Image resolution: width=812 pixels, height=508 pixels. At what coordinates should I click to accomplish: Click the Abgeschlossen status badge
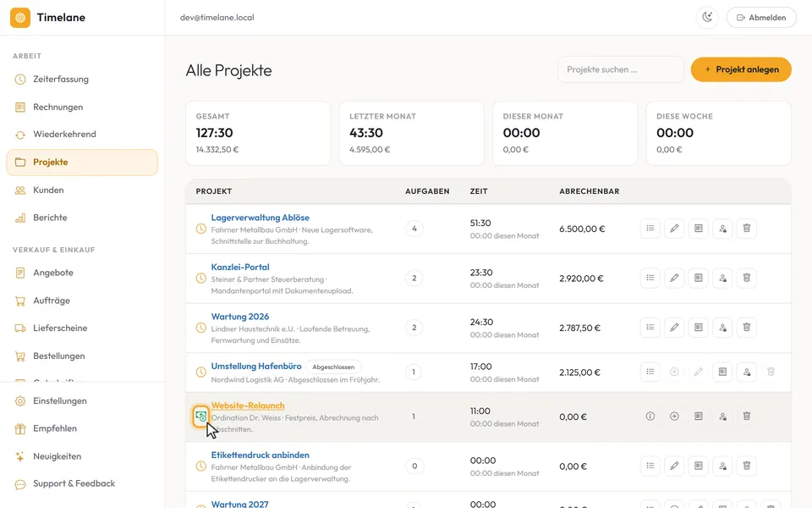(333, 367)
